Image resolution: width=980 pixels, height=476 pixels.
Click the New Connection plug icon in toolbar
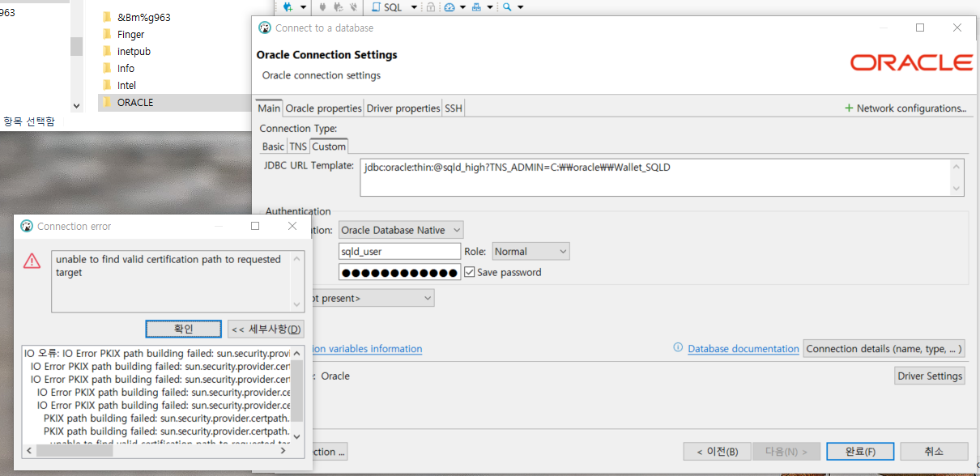point(288,6)
